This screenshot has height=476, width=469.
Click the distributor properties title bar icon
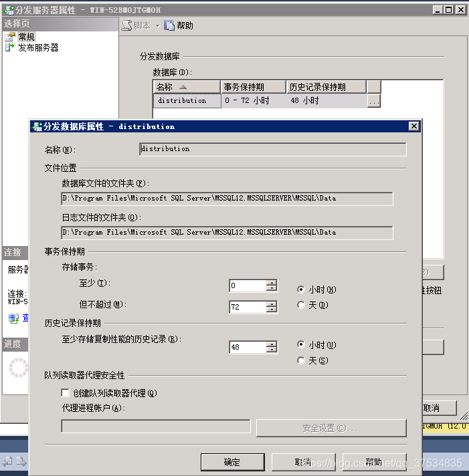coord(9,10)
